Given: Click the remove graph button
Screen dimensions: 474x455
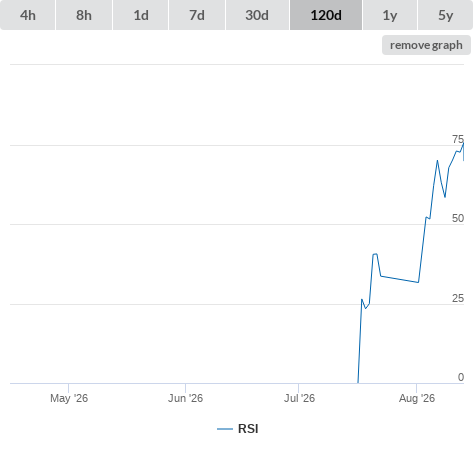Looking at the screenshot, I should click(426, 45).
